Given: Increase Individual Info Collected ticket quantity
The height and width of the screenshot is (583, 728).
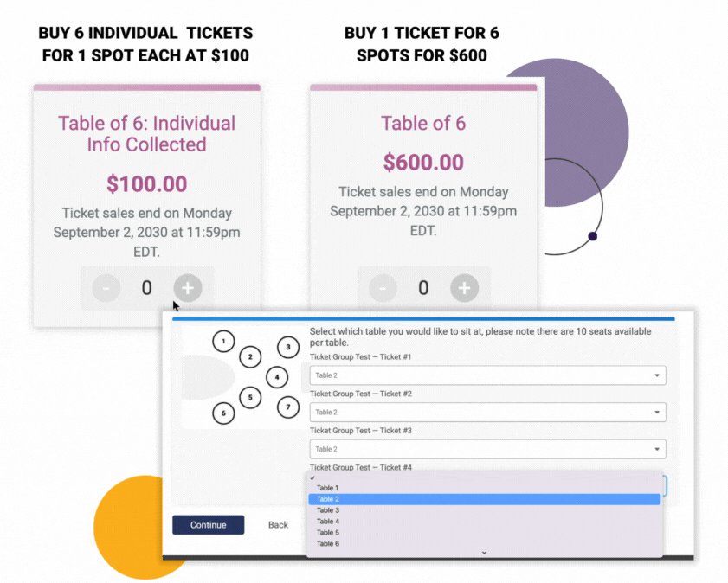Looking at the screenshot, I should click(188, 288).
